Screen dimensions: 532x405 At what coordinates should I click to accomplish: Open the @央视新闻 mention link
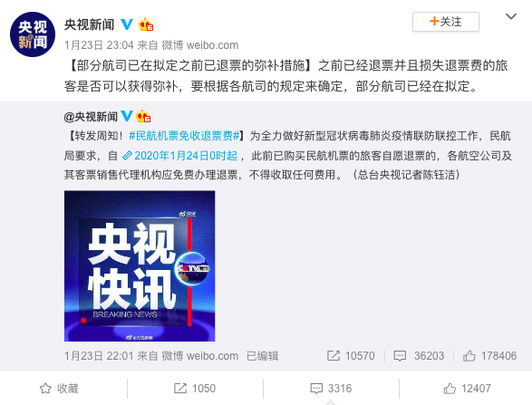[x=91, y=117]
